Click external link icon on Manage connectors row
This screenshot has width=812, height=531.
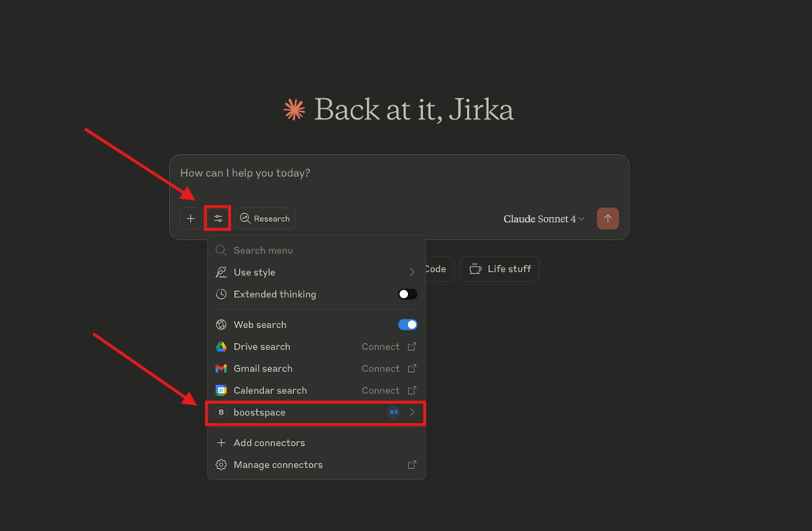pyautogui.click(x=412, y=465)
